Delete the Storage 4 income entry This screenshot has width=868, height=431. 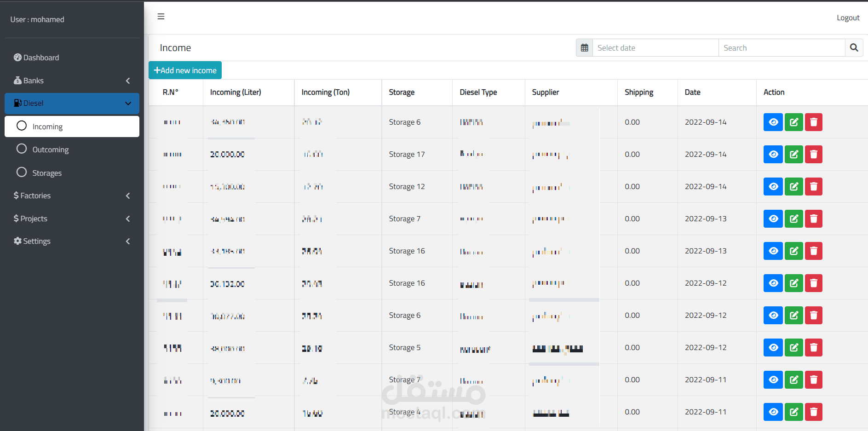(814, 412)
